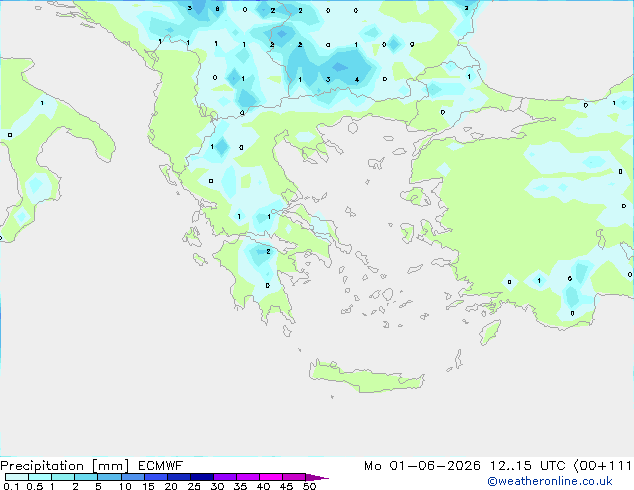Click the 35–40 mm violet legend swatch
The height and width of the screenshot is (490, 634).
click(248, 477)
